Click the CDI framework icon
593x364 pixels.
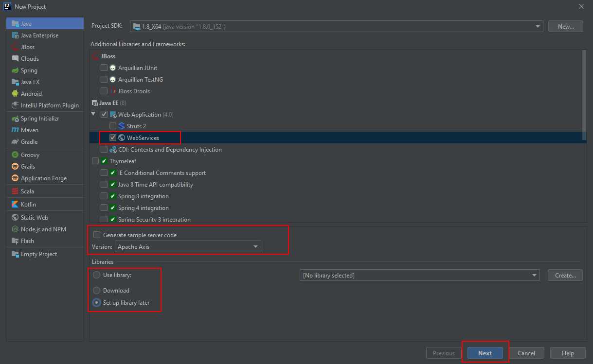113,149
